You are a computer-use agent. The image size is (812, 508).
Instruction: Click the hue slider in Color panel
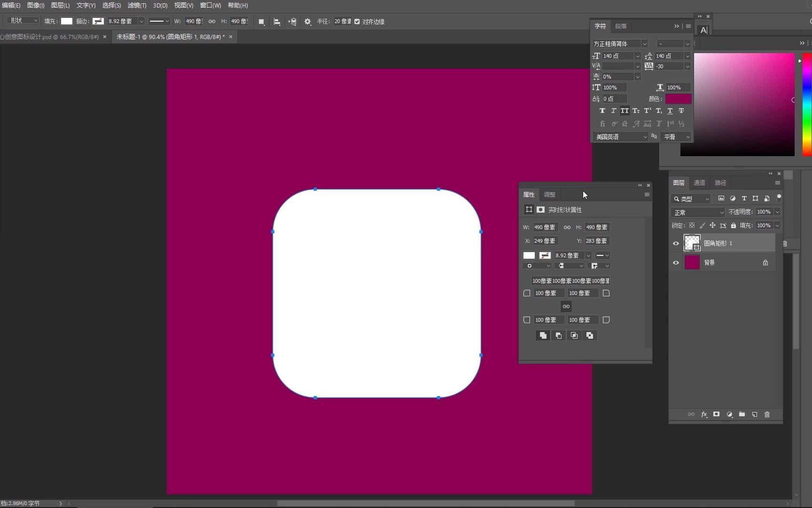tap(807, 104)
